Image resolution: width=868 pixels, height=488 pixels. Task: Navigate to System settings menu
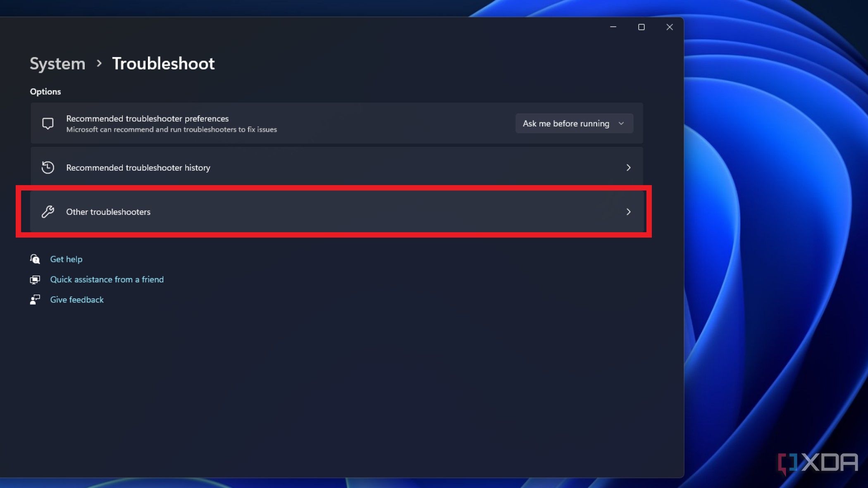[x=57, y=64]
